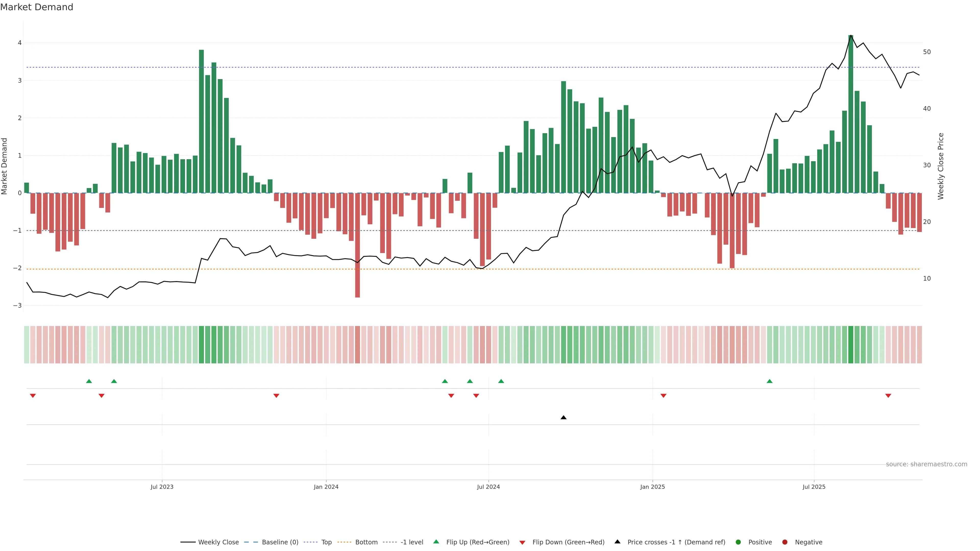Click the red Negative legend dot
Image resolution: width=980 pixels, height=551 pixels.
pyautogui.click(x=785, y=542)
